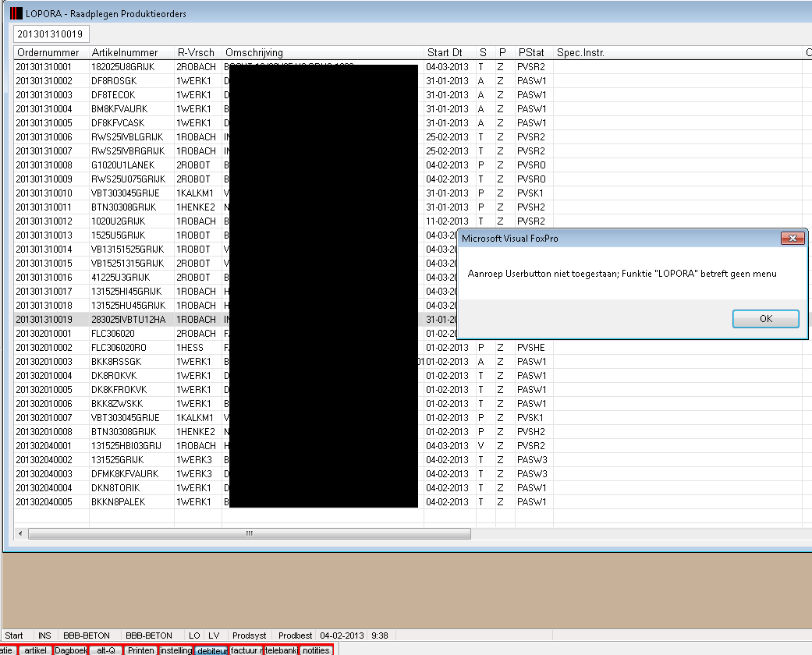Screen dimensions: 812x655
Task: Click article number BM8KFVAURK
Action: pyautogui.click(x=119, y=108)
